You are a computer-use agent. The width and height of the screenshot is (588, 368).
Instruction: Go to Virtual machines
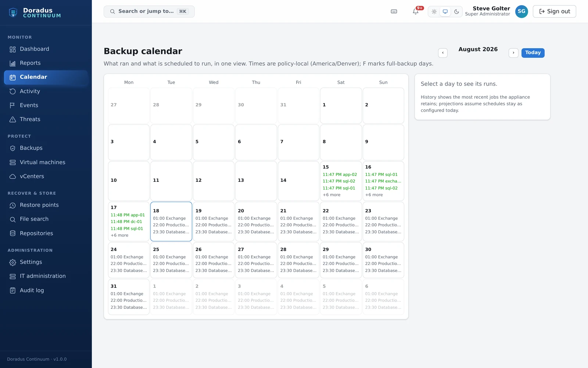(46, 162)
